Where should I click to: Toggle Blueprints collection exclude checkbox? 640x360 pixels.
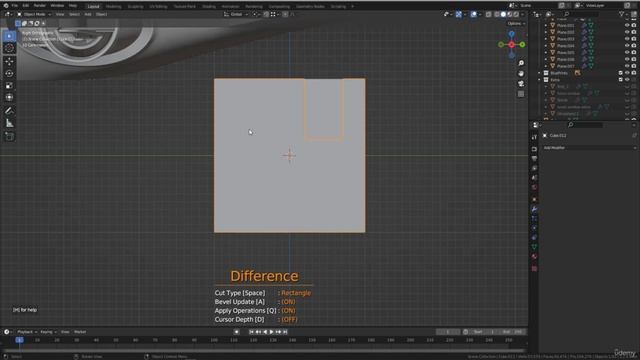click(621, 73)
